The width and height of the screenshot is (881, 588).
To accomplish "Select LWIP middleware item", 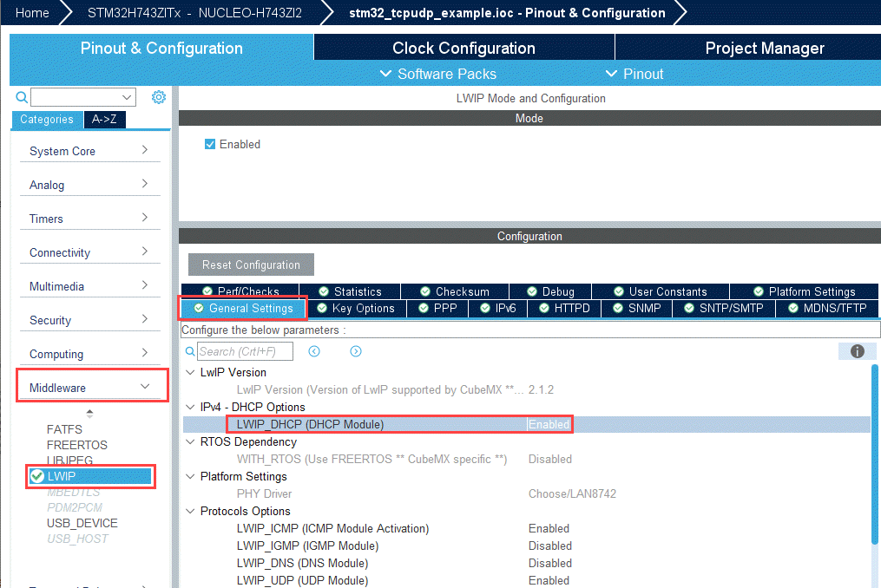I will [91, 476].
